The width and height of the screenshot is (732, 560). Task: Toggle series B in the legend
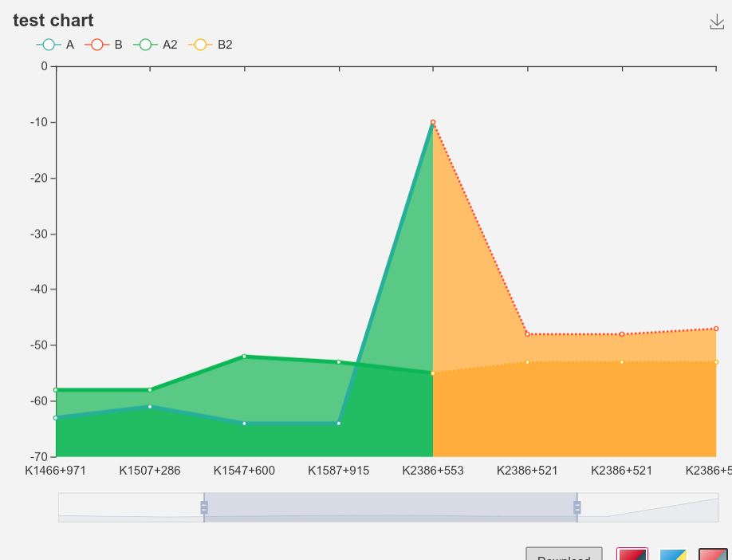(x=104, y=45)
